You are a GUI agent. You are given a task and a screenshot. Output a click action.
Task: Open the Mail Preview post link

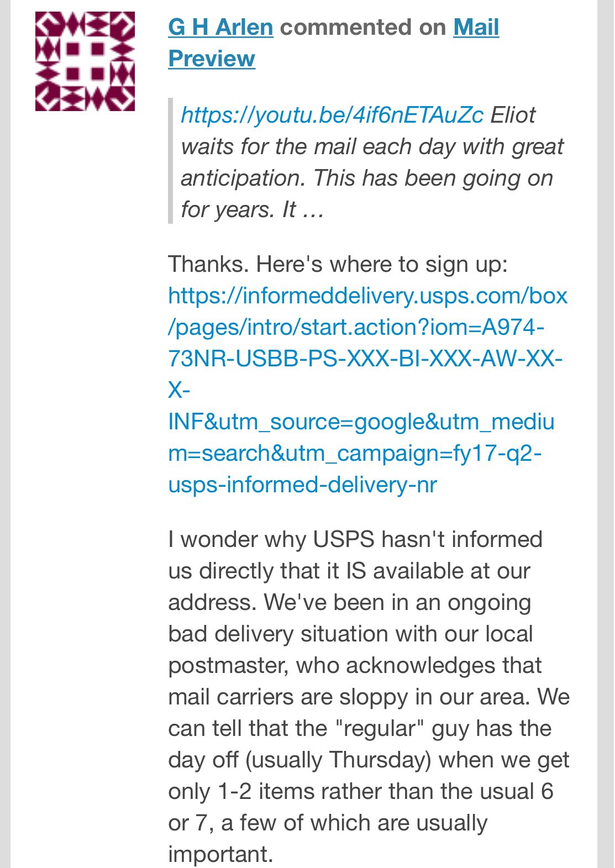pyautogui.click(x=476, y=27)
